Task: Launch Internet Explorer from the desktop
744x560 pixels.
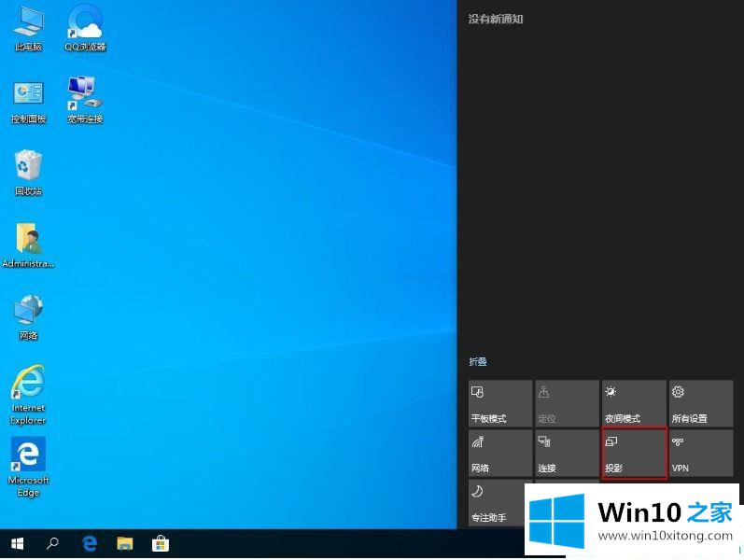Action: click(28, 395)
